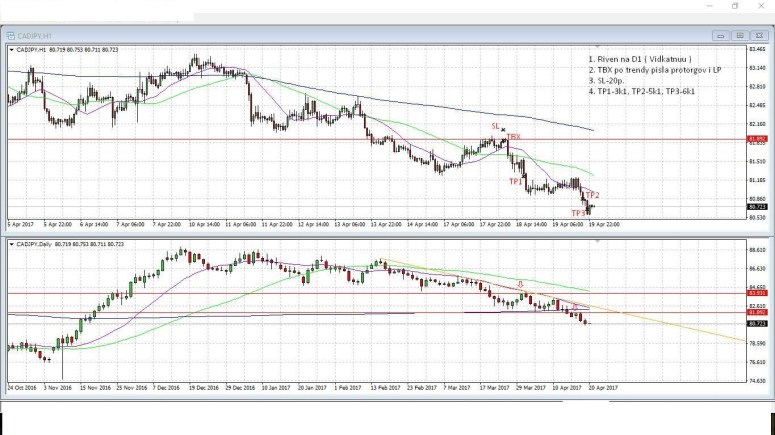Click the red 81.892 price label on H1 chart
The width and height of the screenshot is (775, 435).
click(757, 139)
